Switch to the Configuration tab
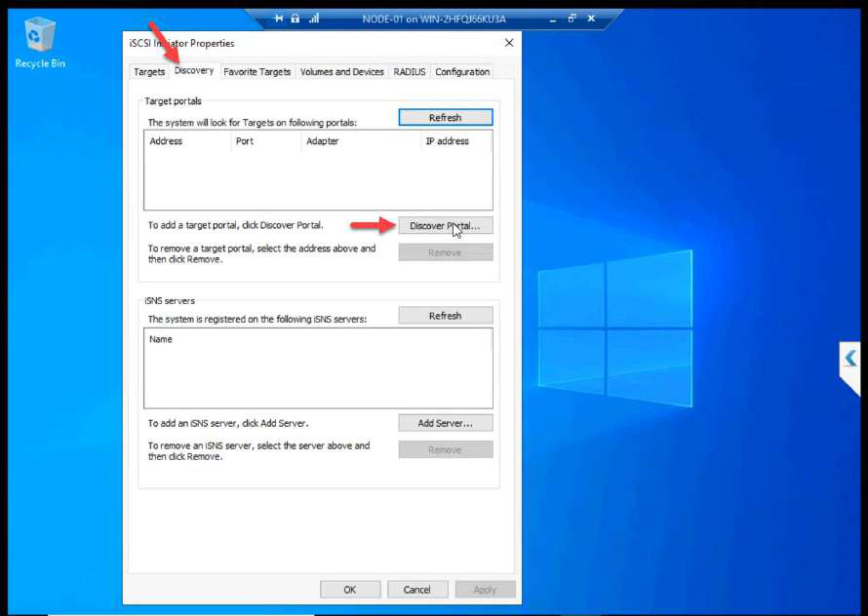 coord(462,72)
